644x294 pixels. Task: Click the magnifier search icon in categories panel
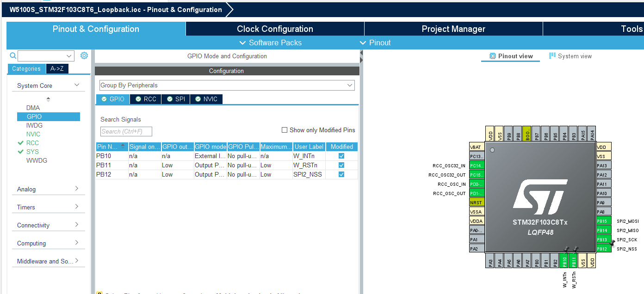coord(13,56)
